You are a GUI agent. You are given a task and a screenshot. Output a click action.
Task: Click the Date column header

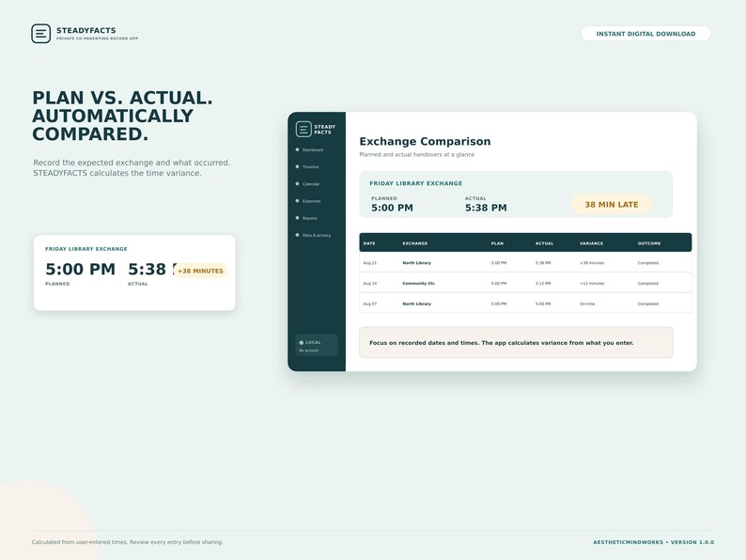pos(369,243)
